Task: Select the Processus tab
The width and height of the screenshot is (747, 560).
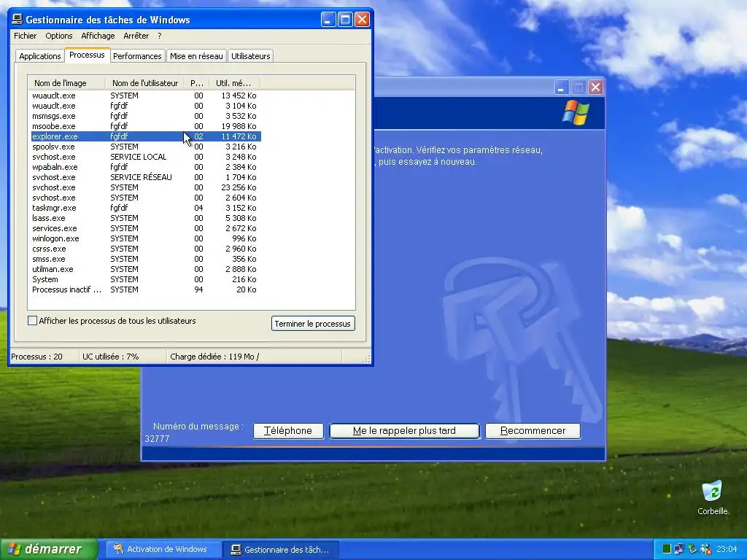Action: [x=88, y=55]
